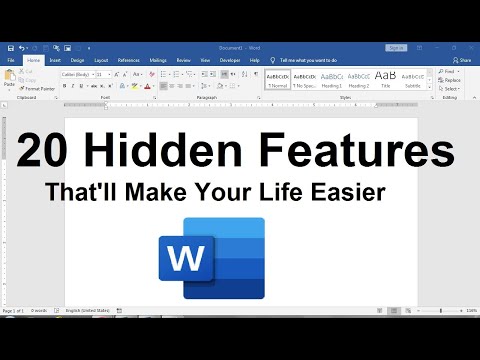Open the Select dropdown in Editing
Screen dimensions: 480x360
click(x=450, y=89)
